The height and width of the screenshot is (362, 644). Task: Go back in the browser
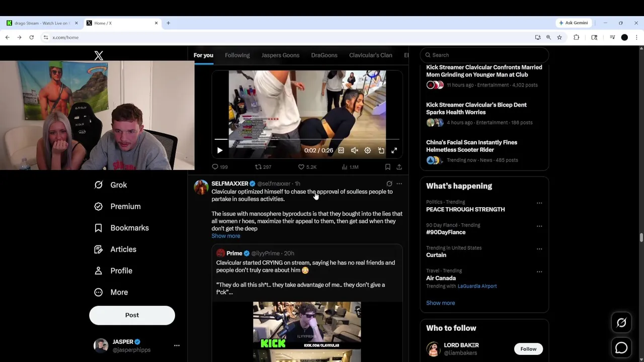pyautogui.click(x=7, y=37)
